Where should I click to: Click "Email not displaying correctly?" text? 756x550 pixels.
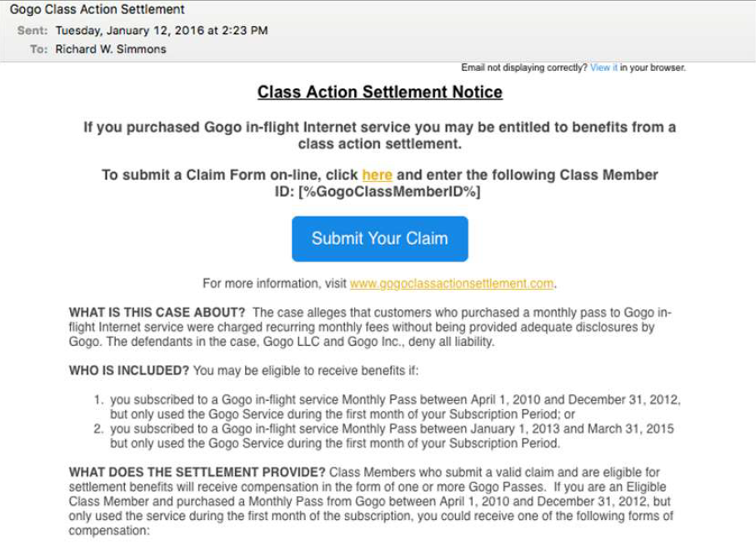tap(524, 67)
